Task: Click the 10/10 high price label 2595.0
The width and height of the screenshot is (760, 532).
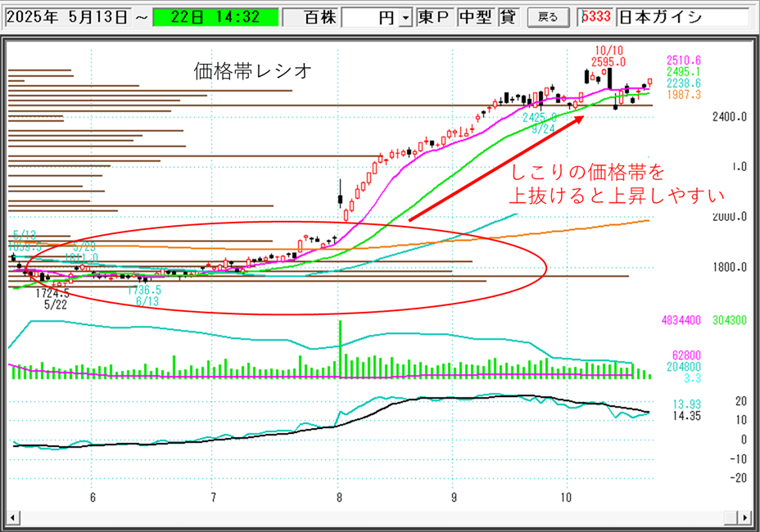Action: point(608,61)
